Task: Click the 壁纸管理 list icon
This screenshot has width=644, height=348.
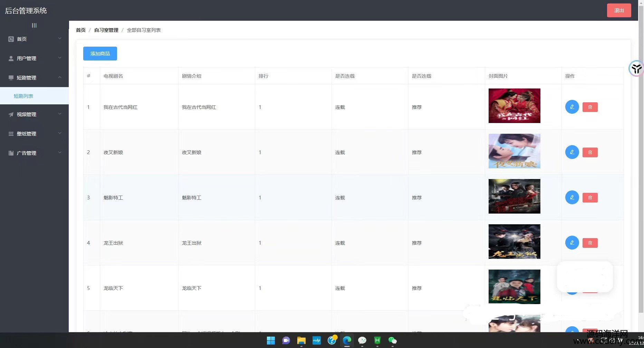Action: 11,134
